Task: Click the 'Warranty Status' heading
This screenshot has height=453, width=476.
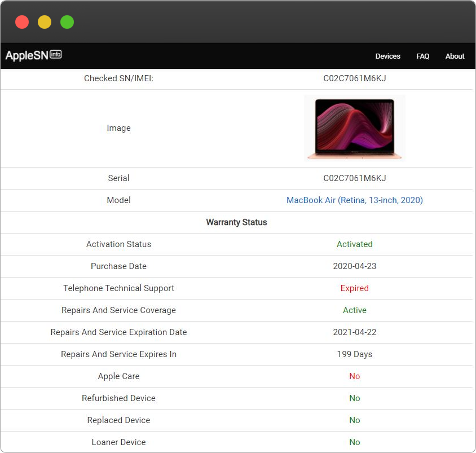Action: [x=236, y=222]
